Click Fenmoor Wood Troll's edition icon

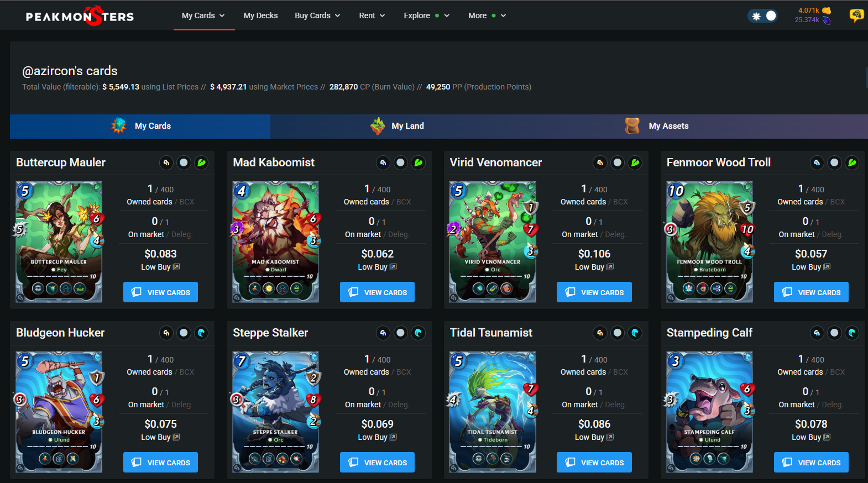pos(817,162)
